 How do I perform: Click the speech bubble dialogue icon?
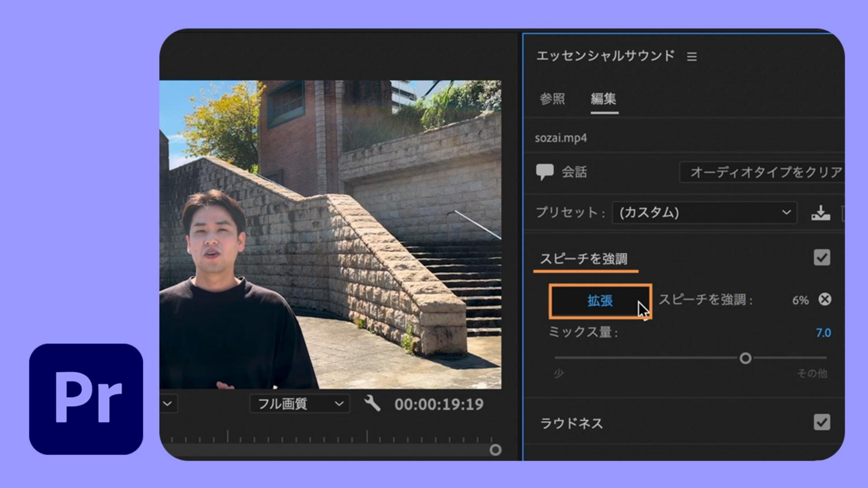(544, 172)
